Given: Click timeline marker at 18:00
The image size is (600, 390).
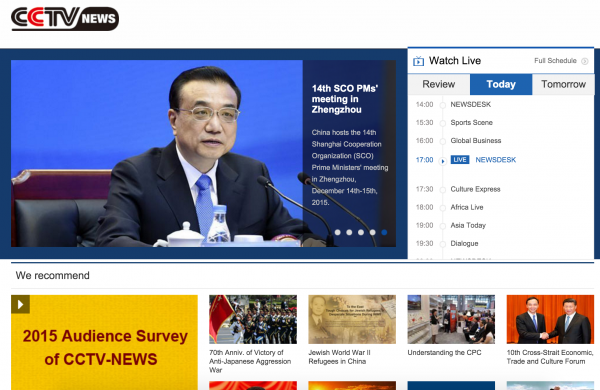Looking at the screenshot, I should point(443,208).
